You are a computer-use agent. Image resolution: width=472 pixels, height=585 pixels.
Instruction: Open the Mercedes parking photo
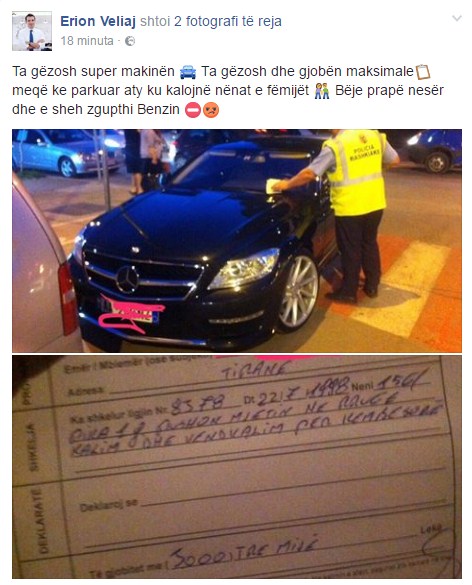click(237, 241)
